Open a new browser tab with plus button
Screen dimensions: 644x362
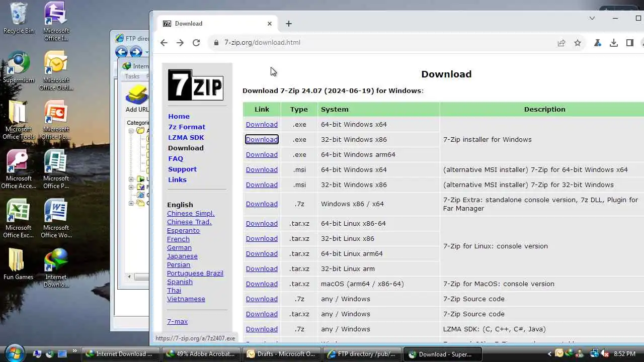(x=288, y=24)
